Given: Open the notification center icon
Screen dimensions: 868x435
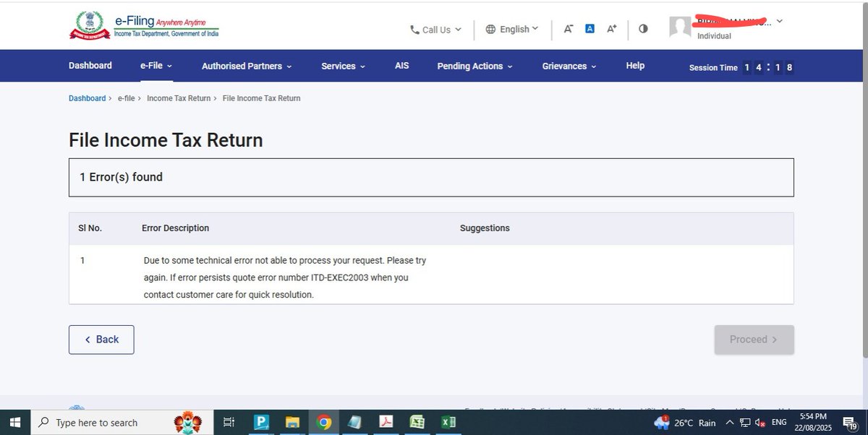Looking at the screenshot, I should [x=850, y=423].
